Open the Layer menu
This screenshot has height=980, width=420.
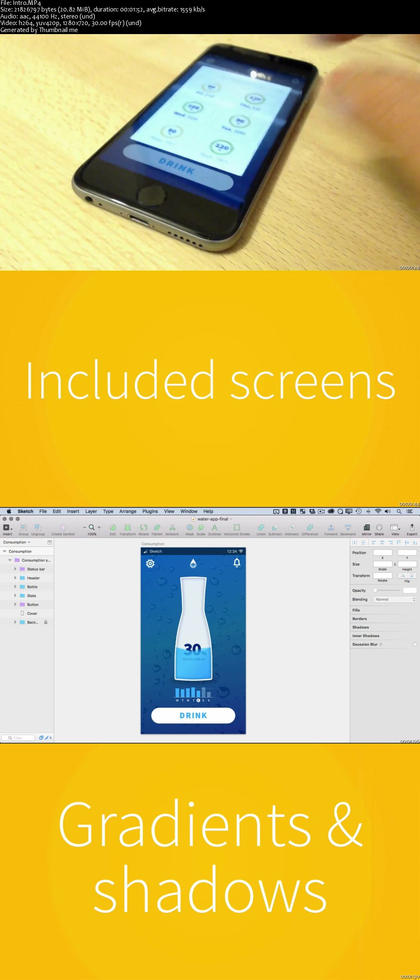[x=91, y=512]
